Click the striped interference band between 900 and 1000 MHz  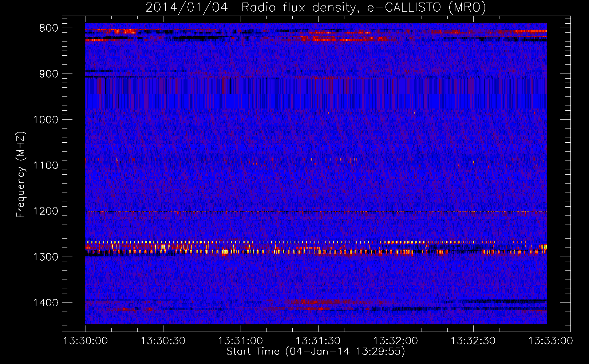[x=316, y=93]
